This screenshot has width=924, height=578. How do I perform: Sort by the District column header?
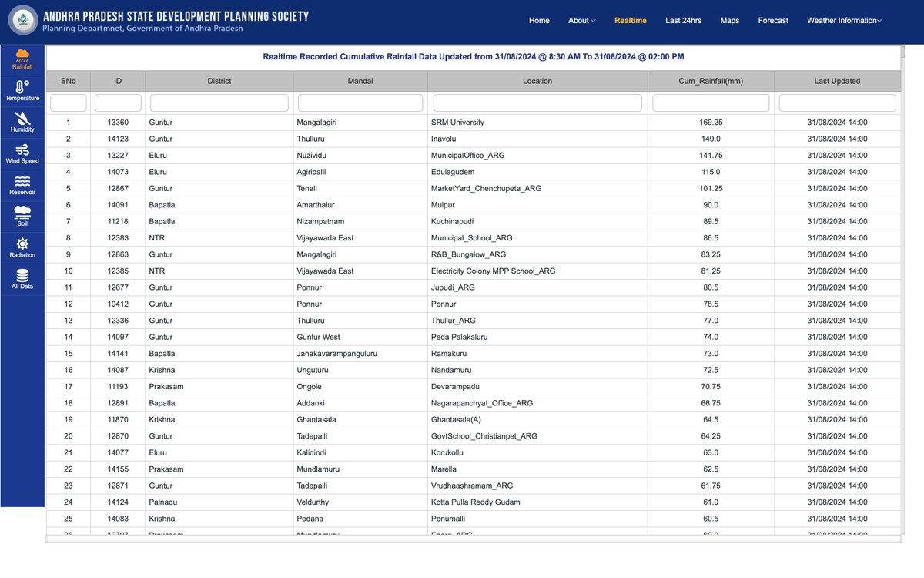coord(219,81)
